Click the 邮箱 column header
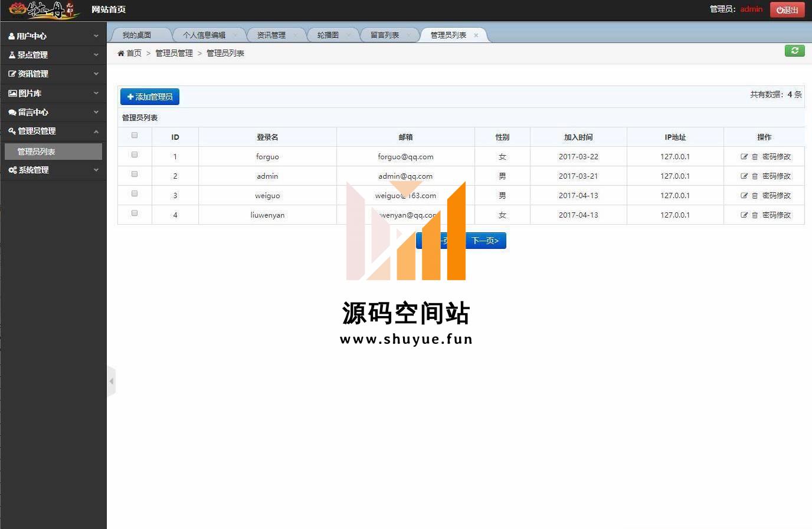The height and width of the screenshot is (529, 812). click(405, 137)
